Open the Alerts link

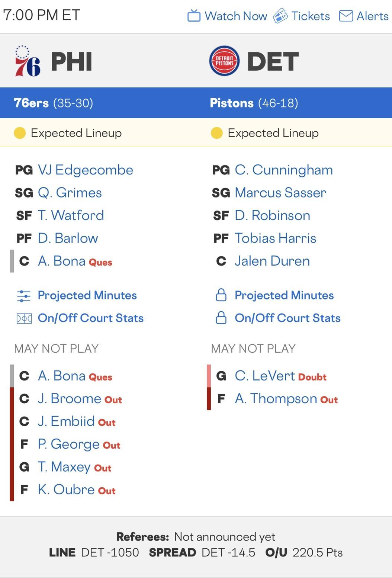pyautogui.click(x=372, y=16)
